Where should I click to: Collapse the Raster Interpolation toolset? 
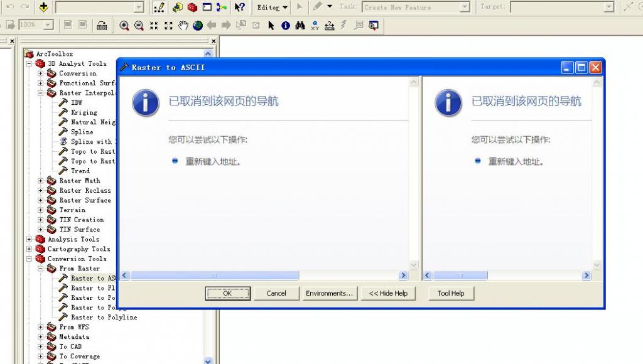pyautogui.click(x=41, y=93)
